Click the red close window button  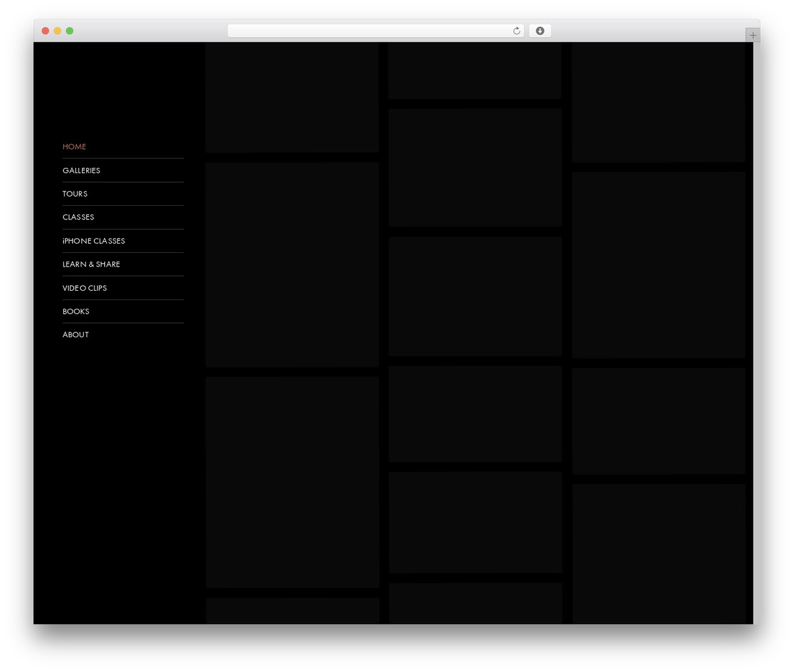click(45, 31)
